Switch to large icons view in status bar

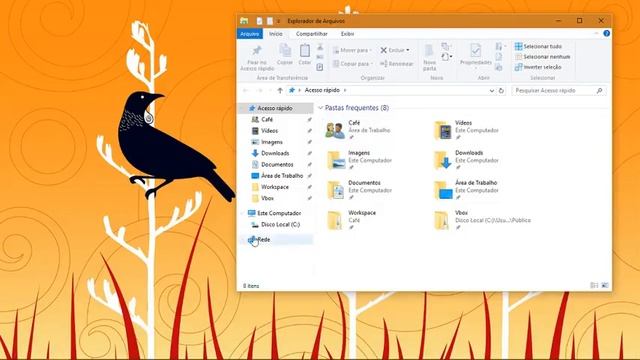(604, 285)
